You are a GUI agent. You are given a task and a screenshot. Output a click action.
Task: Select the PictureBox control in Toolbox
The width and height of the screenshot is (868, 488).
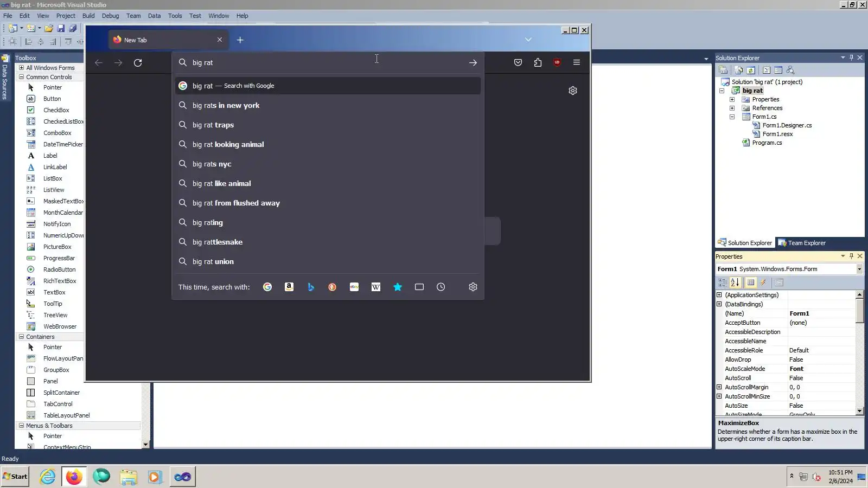(x=57, y=247)
